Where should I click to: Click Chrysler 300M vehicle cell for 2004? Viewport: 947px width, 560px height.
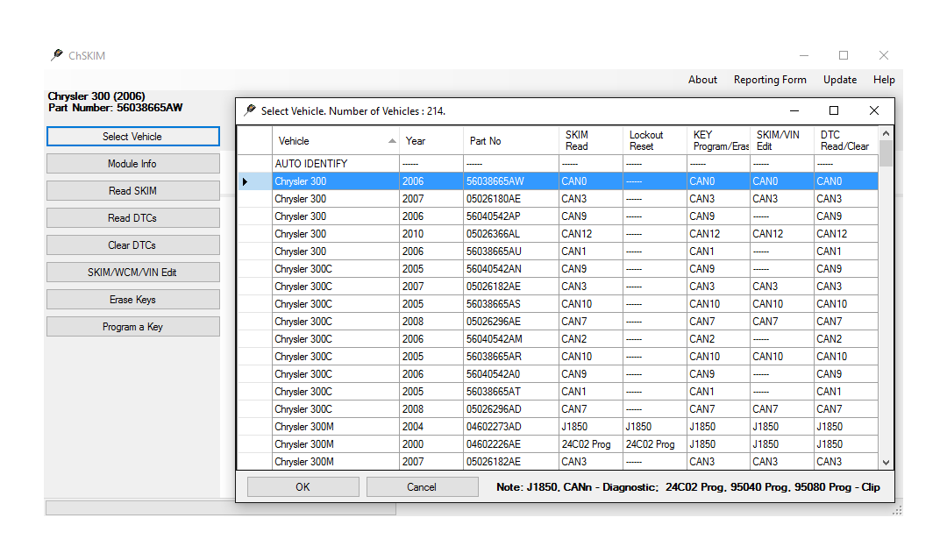point(336,426)
